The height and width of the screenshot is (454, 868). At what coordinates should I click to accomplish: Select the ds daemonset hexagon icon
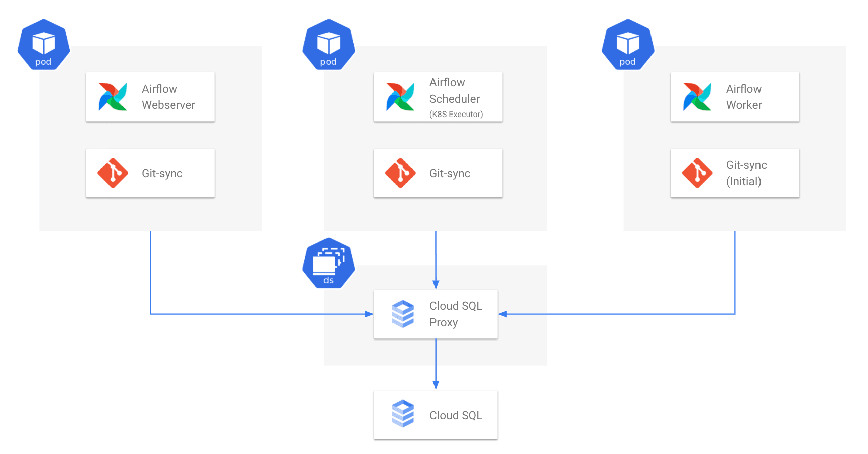329,263
